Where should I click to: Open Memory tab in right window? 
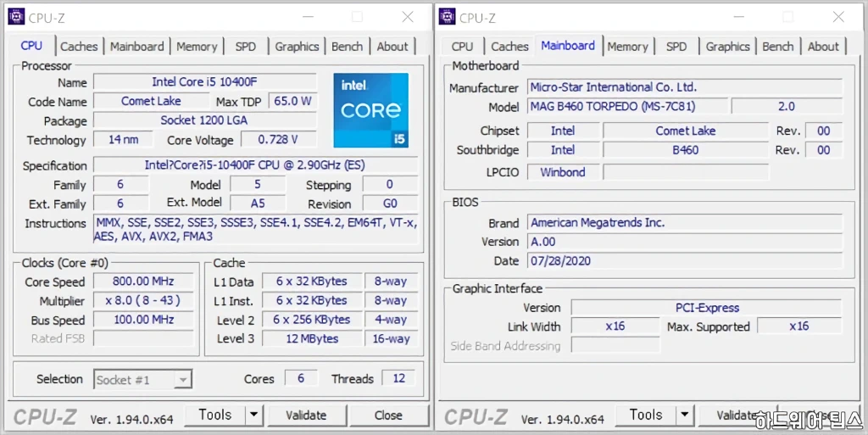pos(628,47)
